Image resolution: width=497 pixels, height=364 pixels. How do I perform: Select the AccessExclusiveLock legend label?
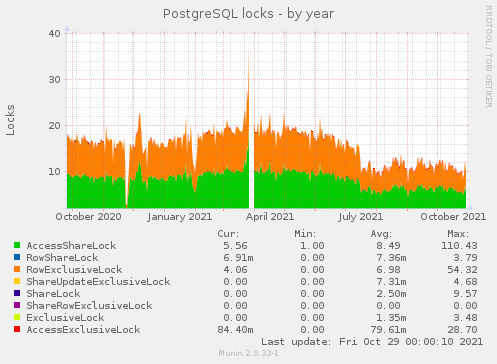pos(83,330)
